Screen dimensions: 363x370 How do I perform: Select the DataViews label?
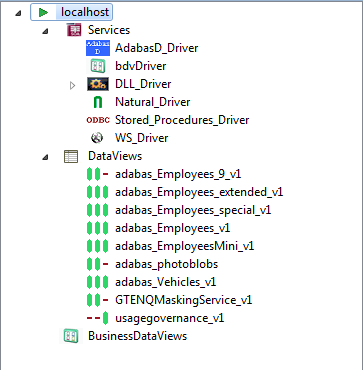pyautogui.click(x=115, y=156)
